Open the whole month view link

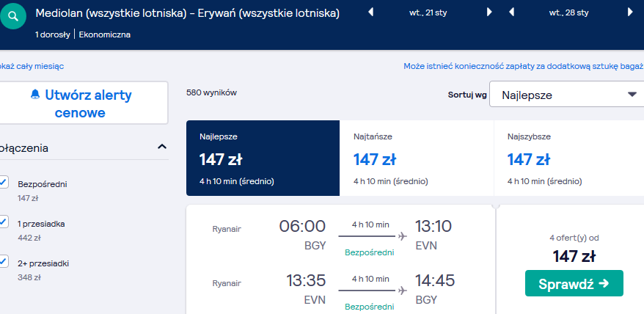pos(32,66)
